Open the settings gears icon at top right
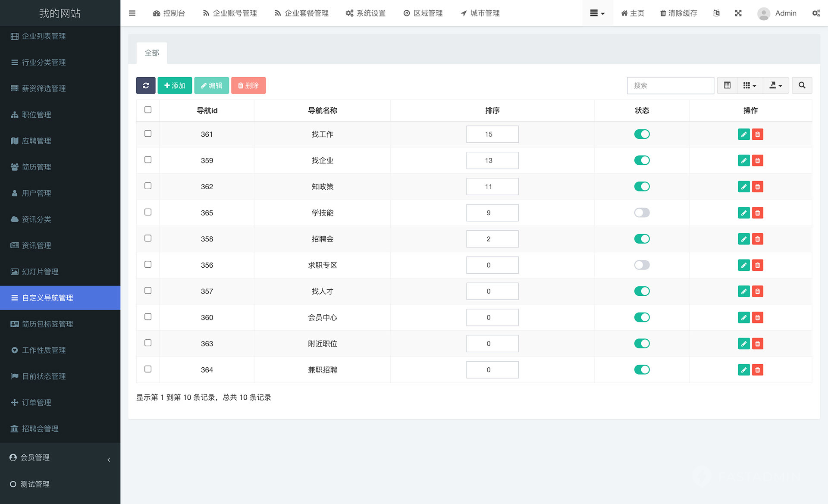Screen dimensions: 828x504 point(816,13)
